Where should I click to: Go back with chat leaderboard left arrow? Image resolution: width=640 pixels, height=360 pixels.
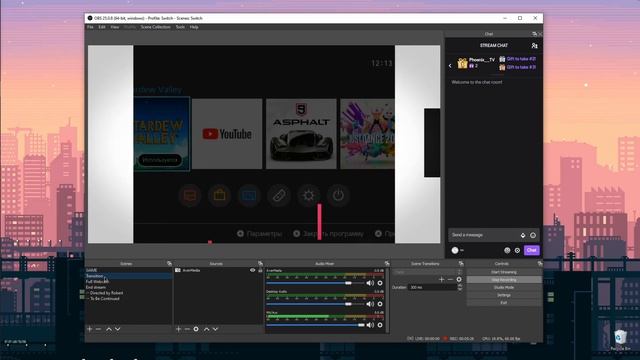click(450, 65)
